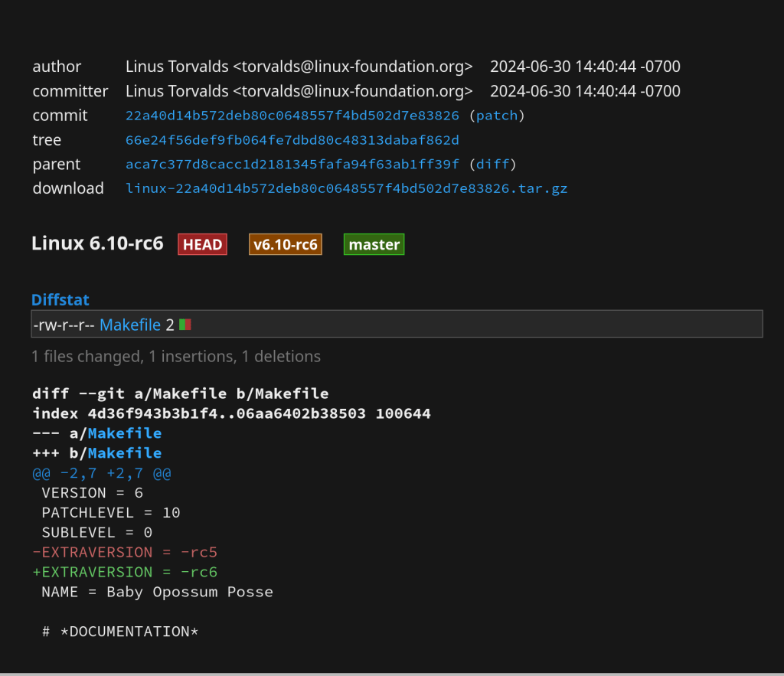Click the green master branch badge

coord(374,245)
